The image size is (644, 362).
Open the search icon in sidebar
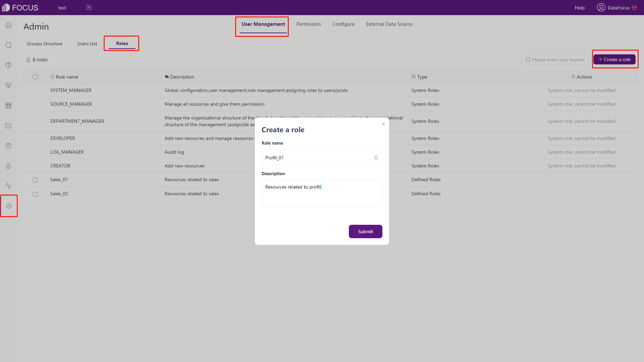pyautogui.click(x=8, y=45)
